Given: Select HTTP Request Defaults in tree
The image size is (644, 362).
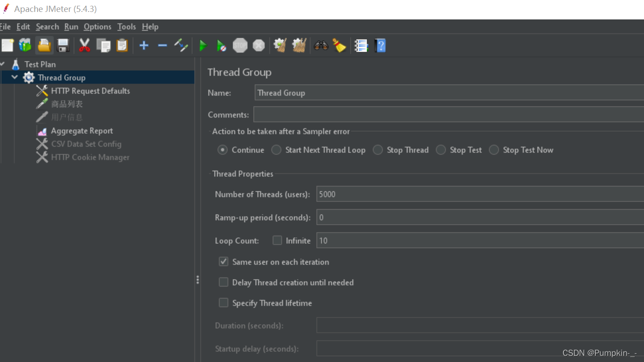Looking at the screenshot, I should [x=90, y=91].
